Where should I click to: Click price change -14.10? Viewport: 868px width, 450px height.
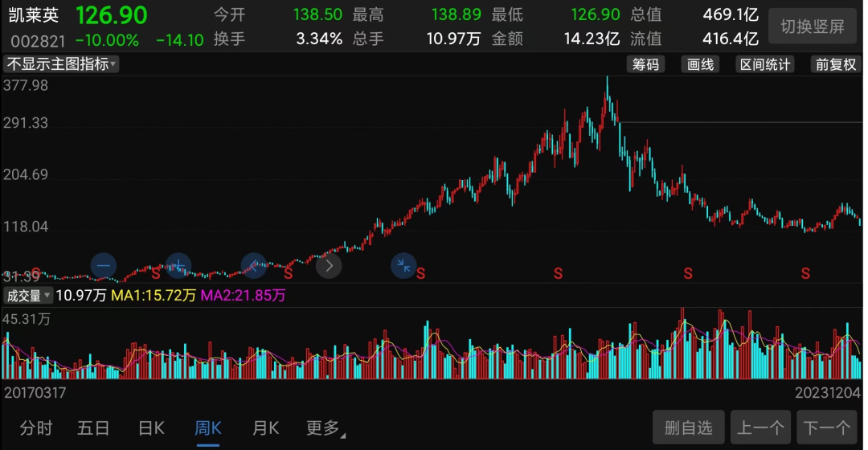click(x=179, y=40)
